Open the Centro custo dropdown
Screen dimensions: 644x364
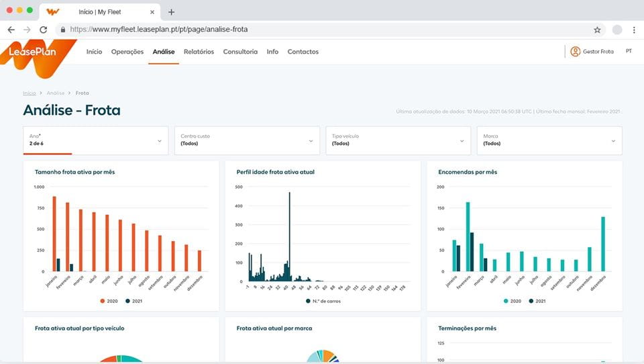(246, 140)
